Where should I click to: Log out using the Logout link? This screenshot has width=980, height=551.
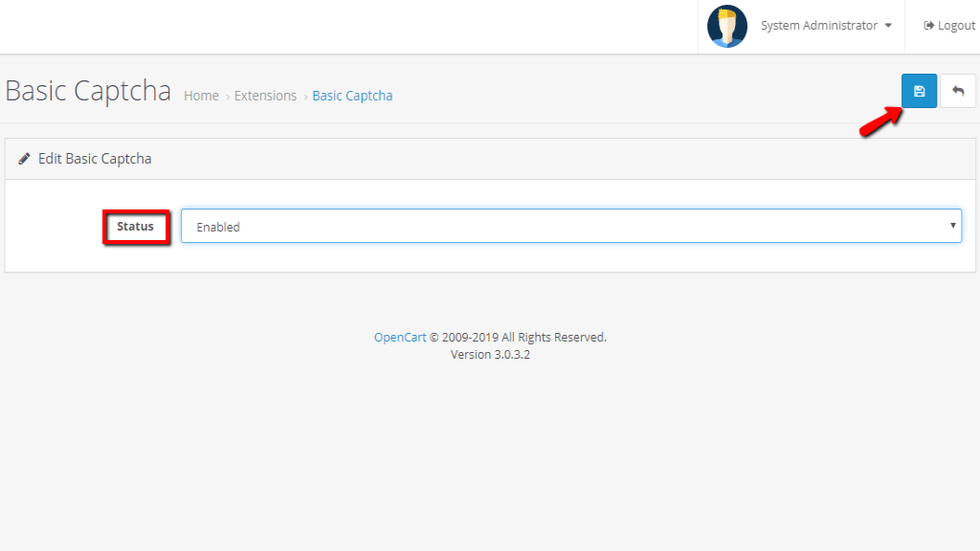click(x=956, y=26)
